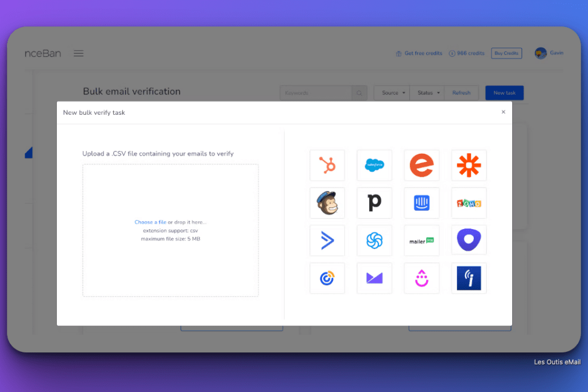Open the Status dropdown filter

coord(427,93)
